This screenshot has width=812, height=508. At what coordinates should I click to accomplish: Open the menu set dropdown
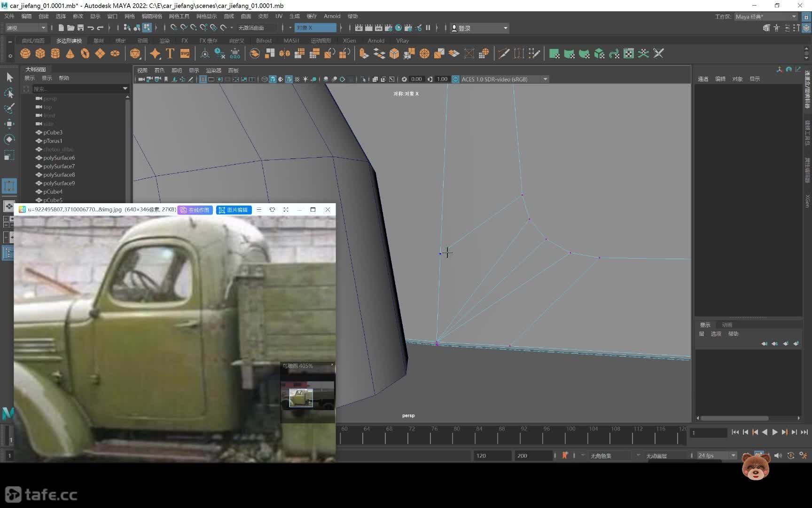[x=26, y=28]
